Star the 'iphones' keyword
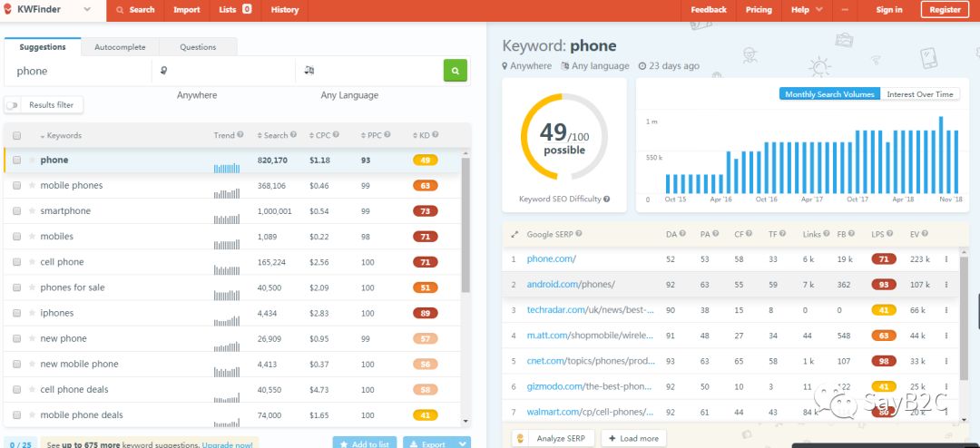This screenshot has width=980, height=448. 31,313
